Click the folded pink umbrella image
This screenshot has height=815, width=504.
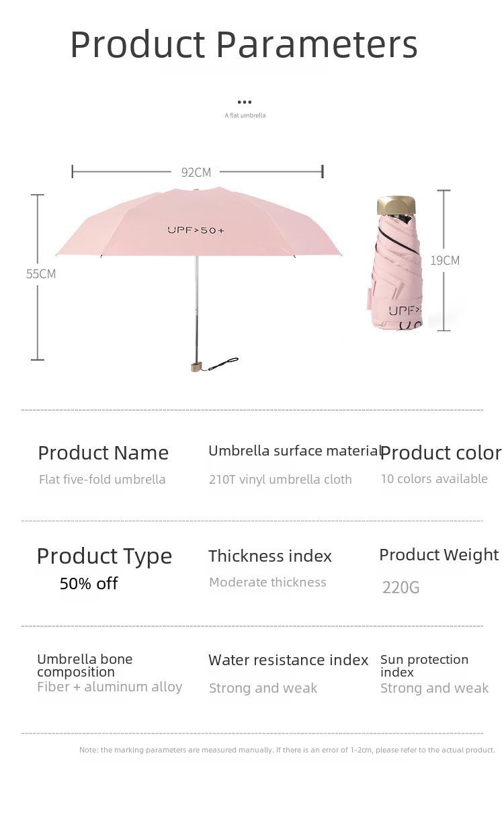pyautogui.click(x=395, y=263)
